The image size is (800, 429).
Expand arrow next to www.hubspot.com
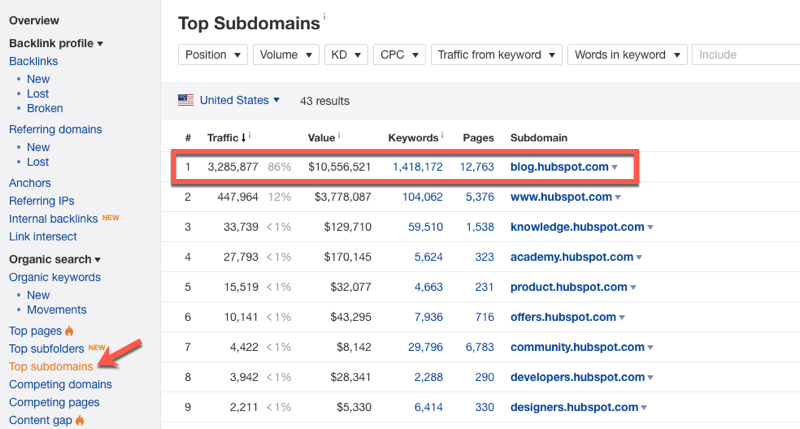(x=618, y=197)
